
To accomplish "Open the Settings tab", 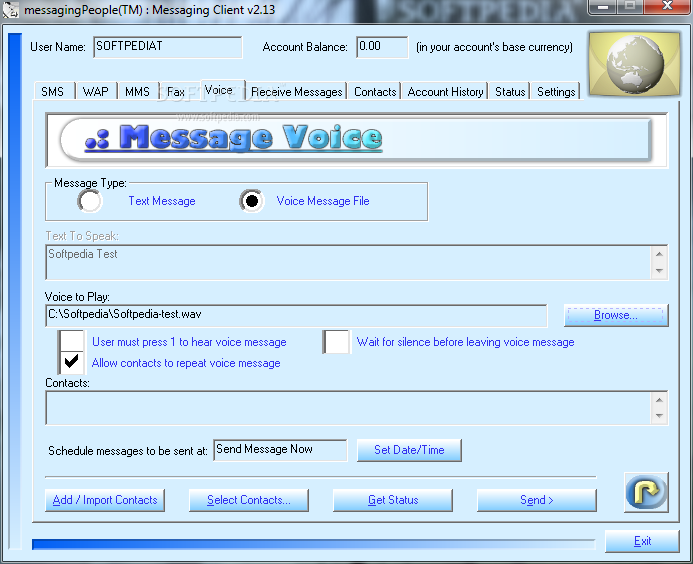I will pos(556,91).
